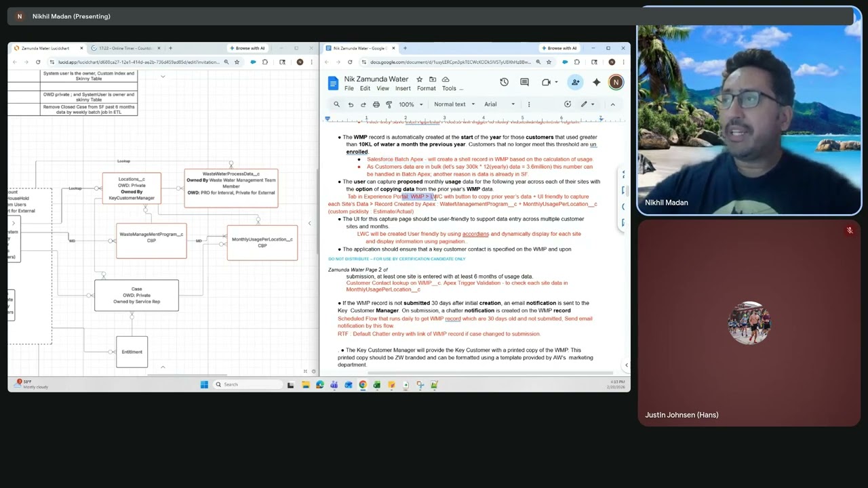This screenshot has height=488, width=868.
Task: Select the paint format tool in Docs
Action: pyautogui.click(x=389, y=104)
